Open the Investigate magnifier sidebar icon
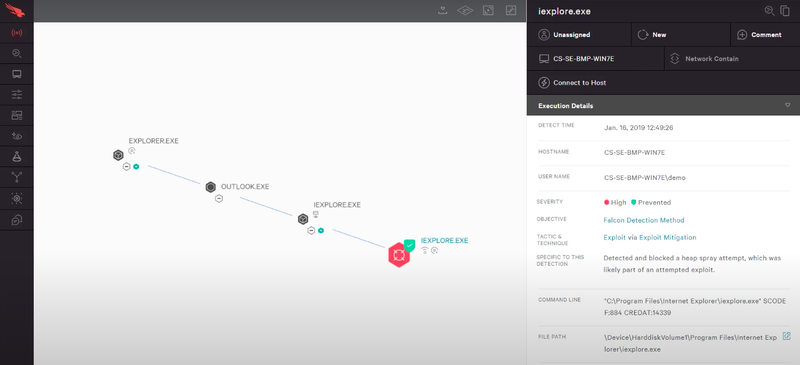Image resolution: width=800 pixels, height=365 pixels. pos(17,54)
